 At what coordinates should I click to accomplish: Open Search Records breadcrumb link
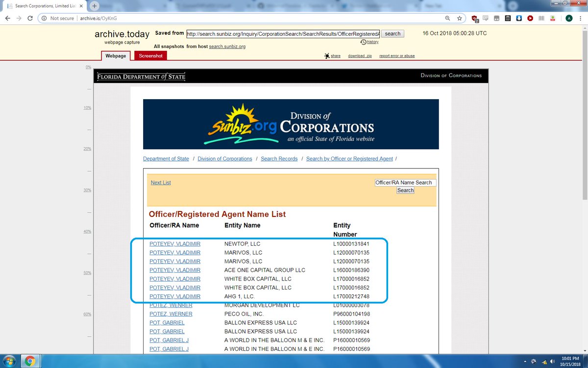(279, 159)
